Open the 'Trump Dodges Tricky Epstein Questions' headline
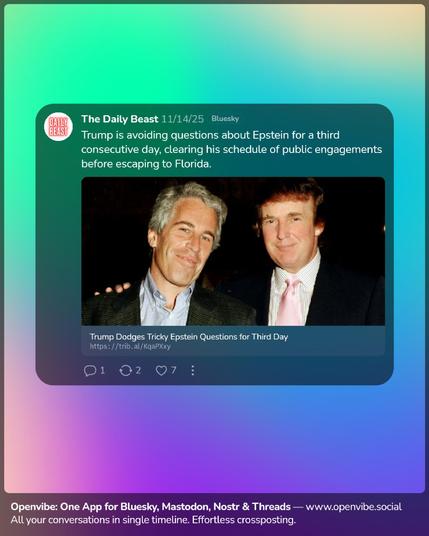 pyautogui.click(x=189, y=337)
